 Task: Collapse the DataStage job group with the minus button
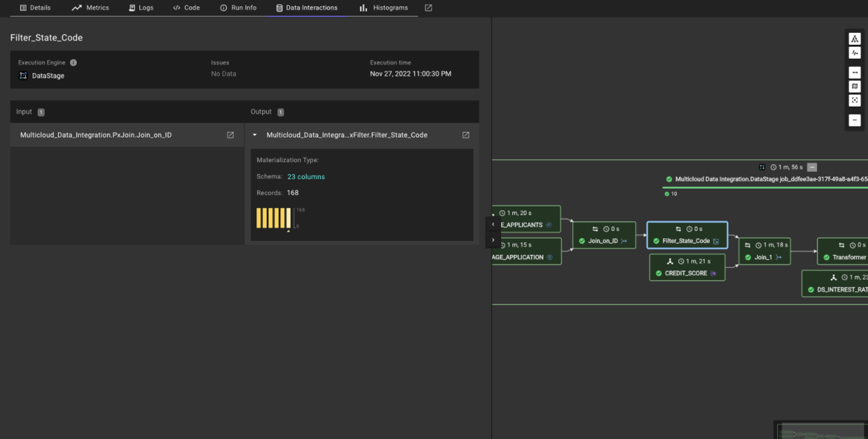(x=812, y=167)
